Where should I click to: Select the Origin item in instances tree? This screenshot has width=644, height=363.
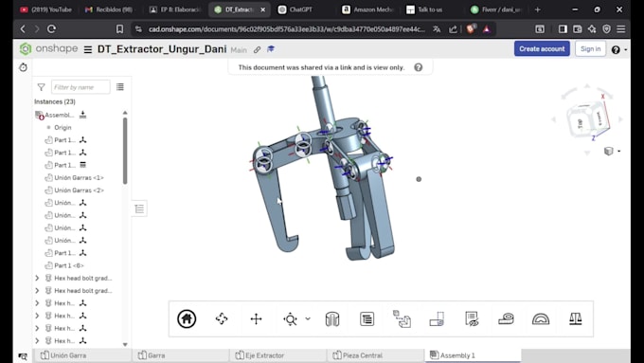point(63,127)
